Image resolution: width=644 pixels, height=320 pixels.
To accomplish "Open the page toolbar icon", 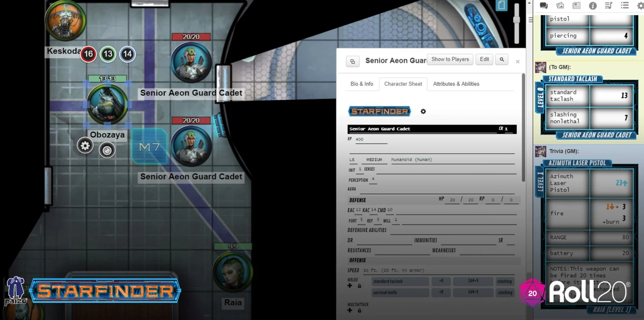I will (x=501, y=5).
